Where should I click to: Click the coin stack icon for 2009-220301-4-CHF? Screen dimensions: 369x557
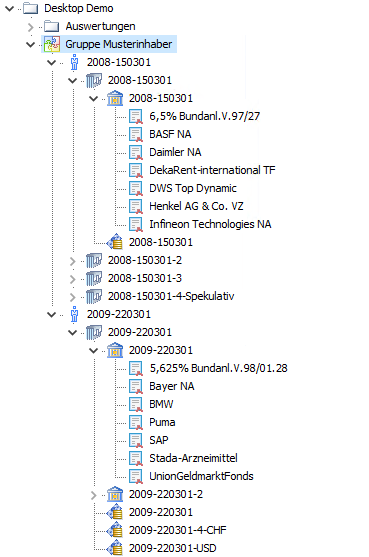(115, 530)
